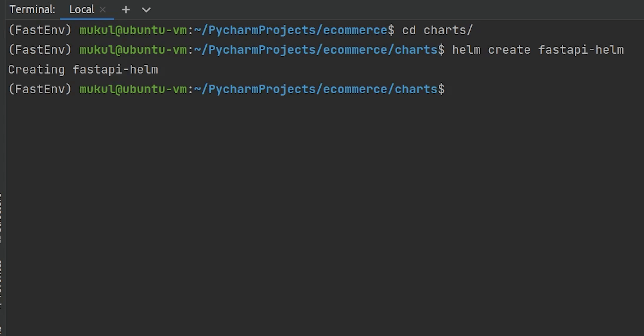Open a new terminal session with plus icon

(126, 10)
